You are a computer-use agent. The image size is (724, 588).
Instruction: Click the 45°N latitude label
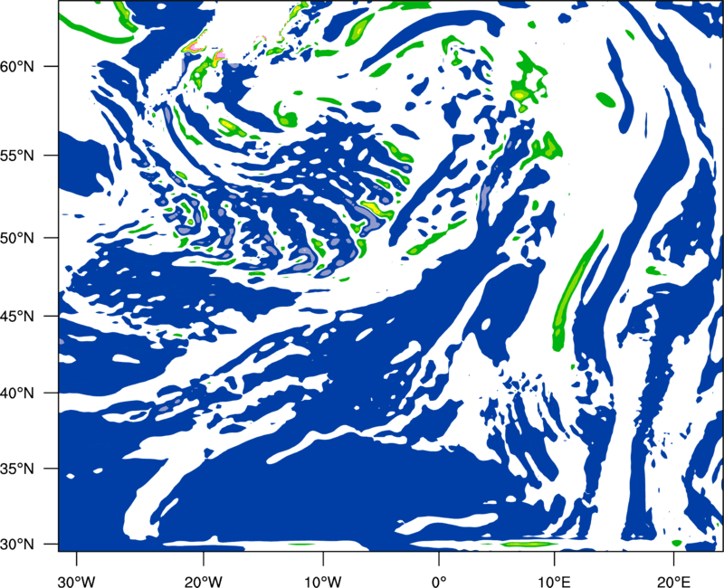pos(17,317)
